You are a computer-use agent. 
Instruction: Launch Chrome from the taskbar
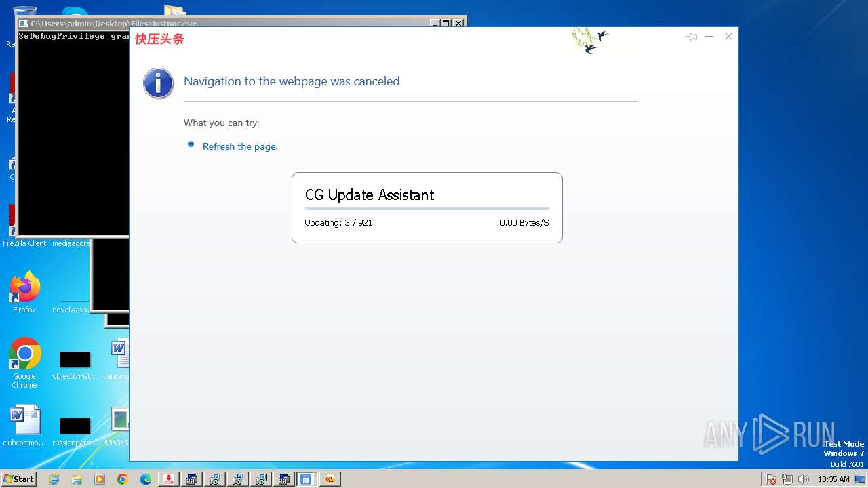123,479
